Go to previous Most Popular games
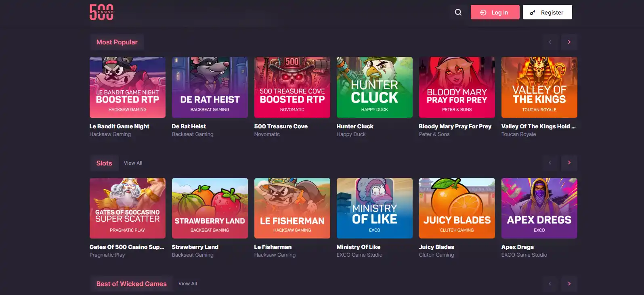The height and width of the screenshot is (295, 644). click(550, 42)
